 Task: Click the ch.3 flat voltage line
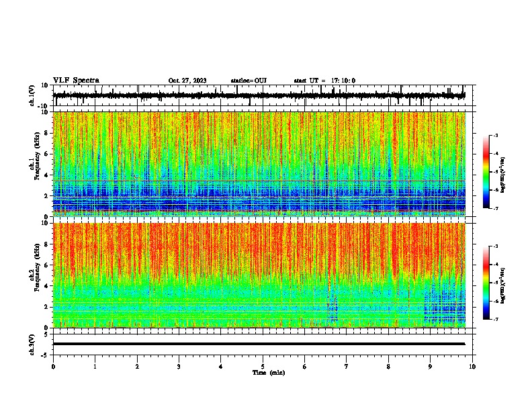(x=259, y=344)
